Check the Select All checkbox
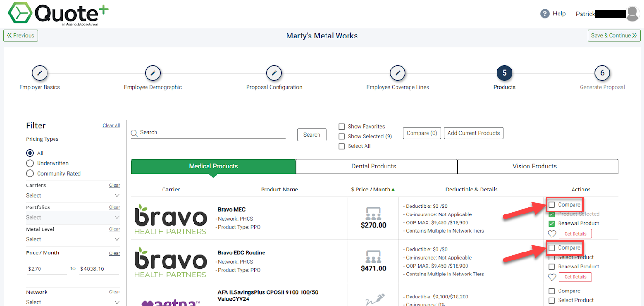The image size is (644, 306). 341,146
